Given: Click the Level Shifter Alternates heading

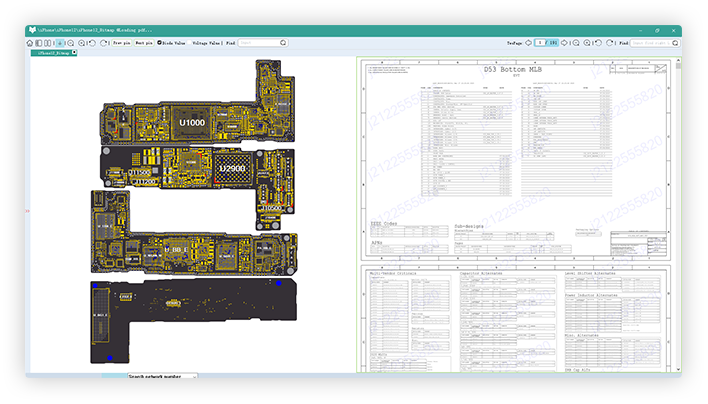Looking at the screenshot, I should pyautogui.click(x=590, y=274).
